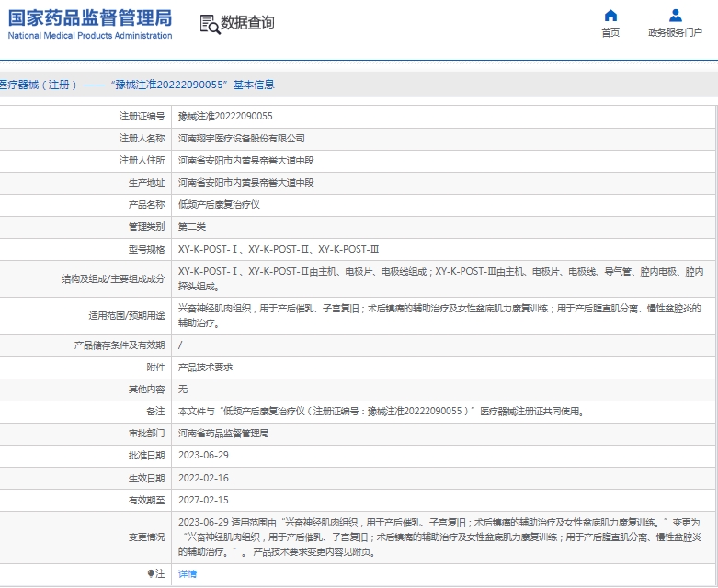Click the 数据查询 search document icon
Screen dimensions: 718x588
coord(211,24)
